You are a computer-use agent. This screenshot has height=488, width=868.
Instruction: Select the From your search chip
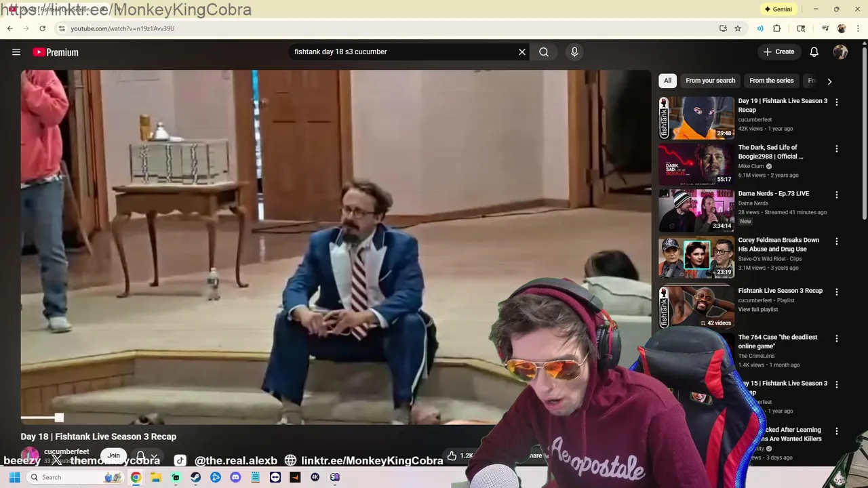pyautogui.click(x=710, y=81)
